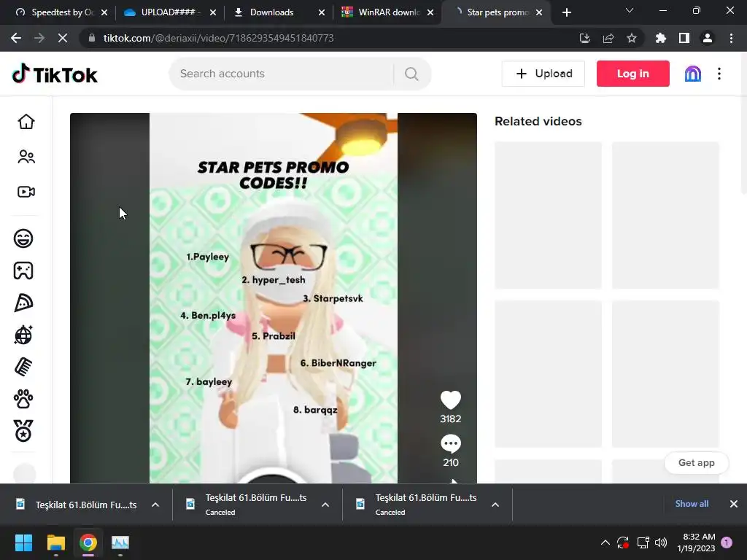The width and height of the screenshot is (747, 560).
Task: Open a new browser tab
Action: (566, 12)
